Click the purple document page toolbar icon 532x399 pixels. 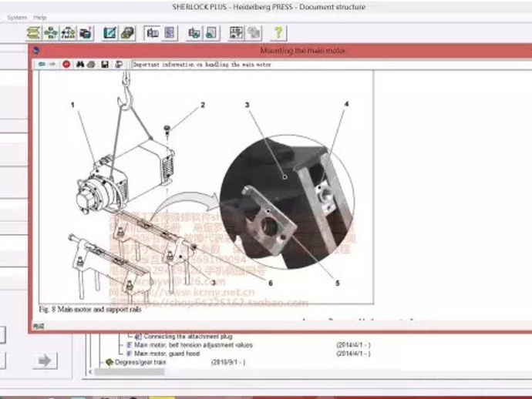(170, 33)
